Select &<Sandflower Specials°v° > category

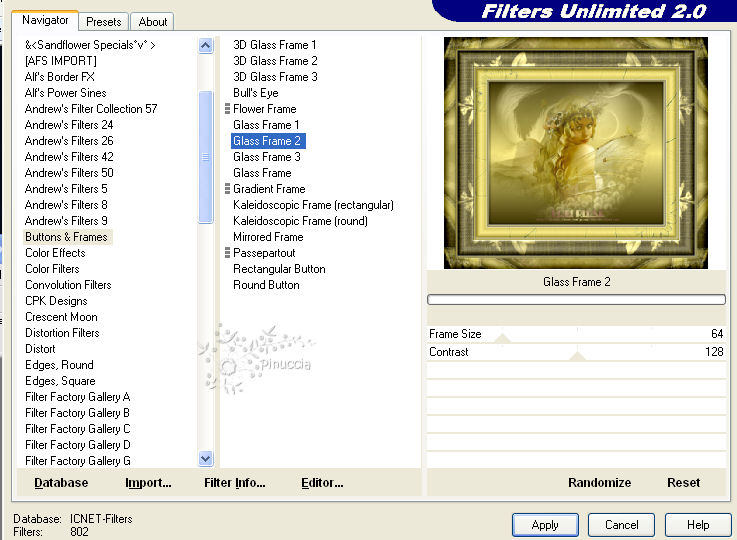point(90,45)
